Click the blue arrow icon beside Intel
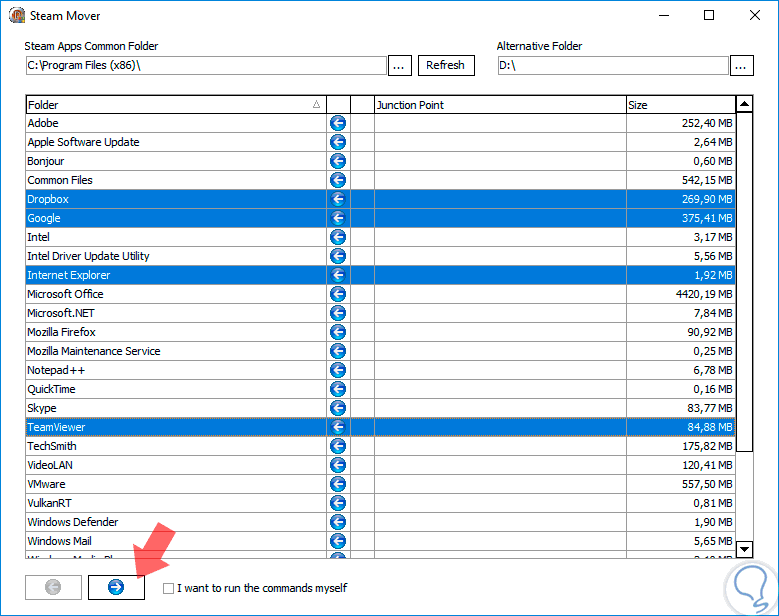Screen dimensions: 779x616 point(338,237)
